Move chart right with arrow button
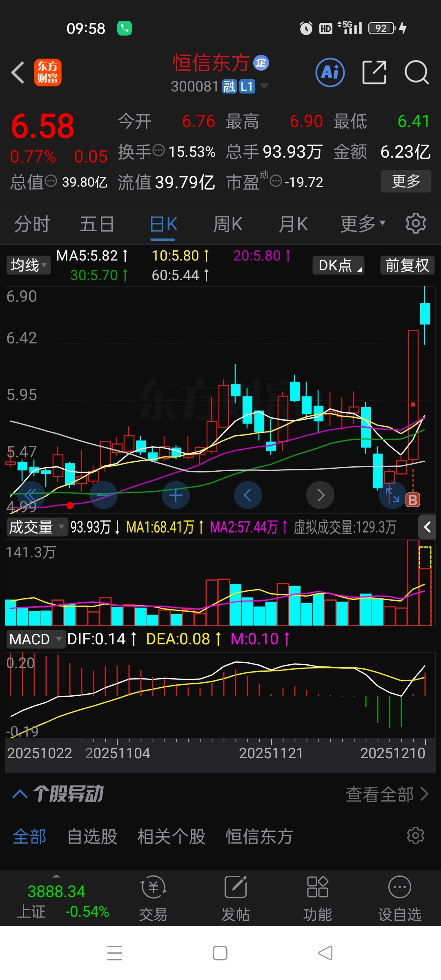 point(321,495)
